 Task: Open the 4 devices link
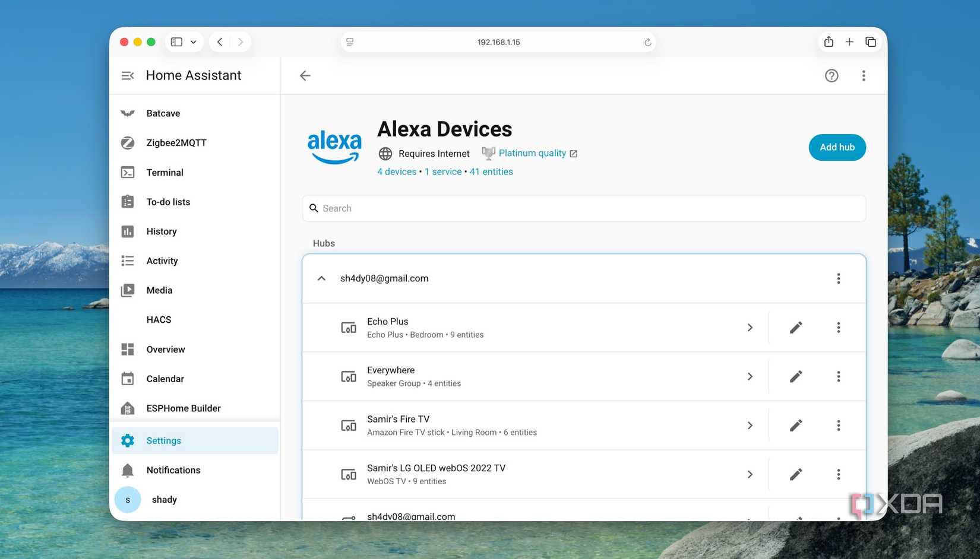(x=397, y=171)
